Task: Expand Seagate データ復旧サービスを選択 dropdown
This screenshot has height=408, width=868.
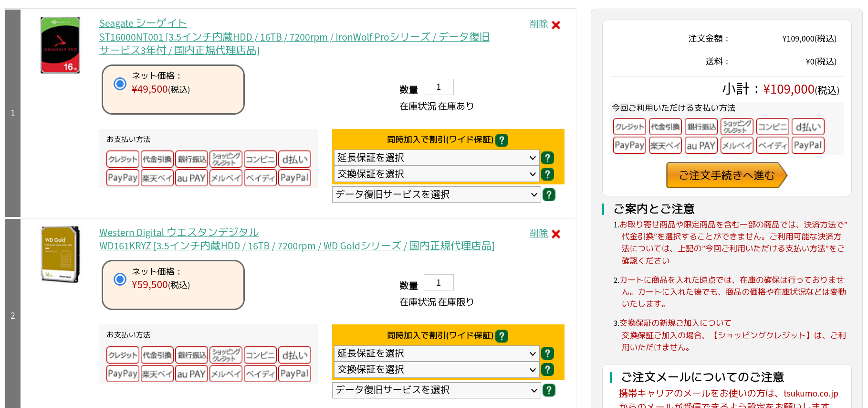Action: point(437,194)
